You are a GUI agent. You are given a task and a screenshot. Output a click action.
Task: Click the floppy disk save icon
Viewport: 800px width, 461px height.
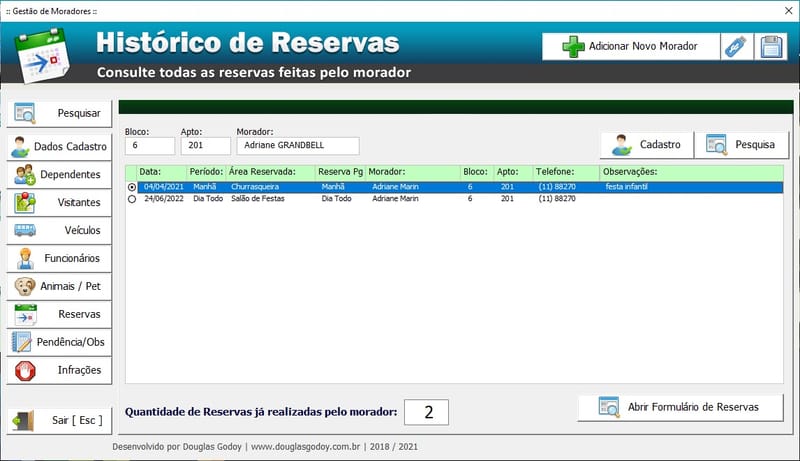pyautogui.click(x=770, y=46)
